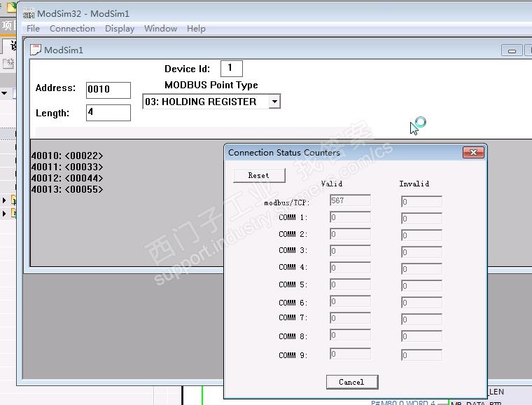Click COMM 5 invalid counter field
This screenshot has height=405, width=532.
[x=421, y=285]
